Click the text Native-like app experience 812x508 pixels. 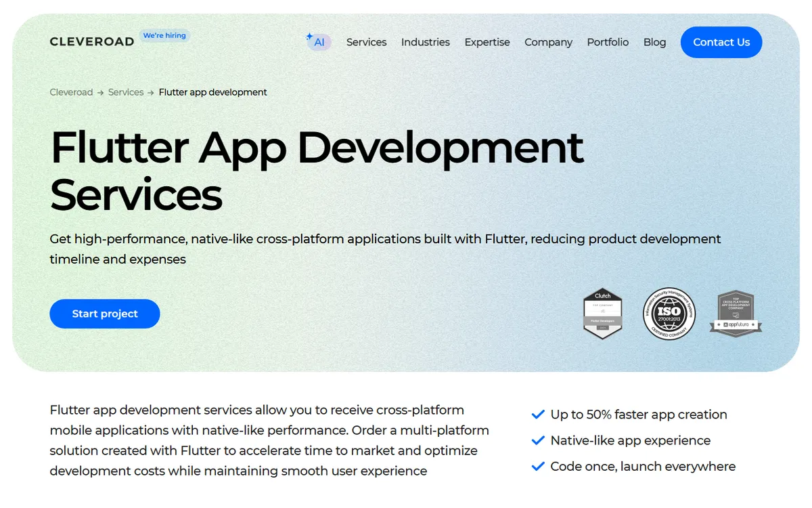(x=631, y=440)
